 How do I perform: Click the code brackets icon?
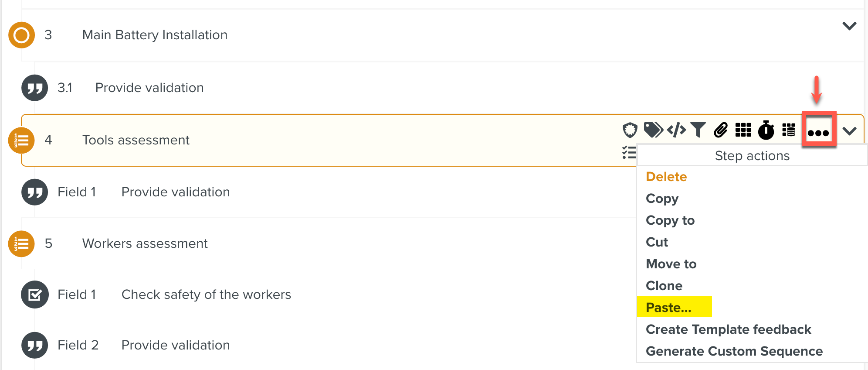click(676, 130)
